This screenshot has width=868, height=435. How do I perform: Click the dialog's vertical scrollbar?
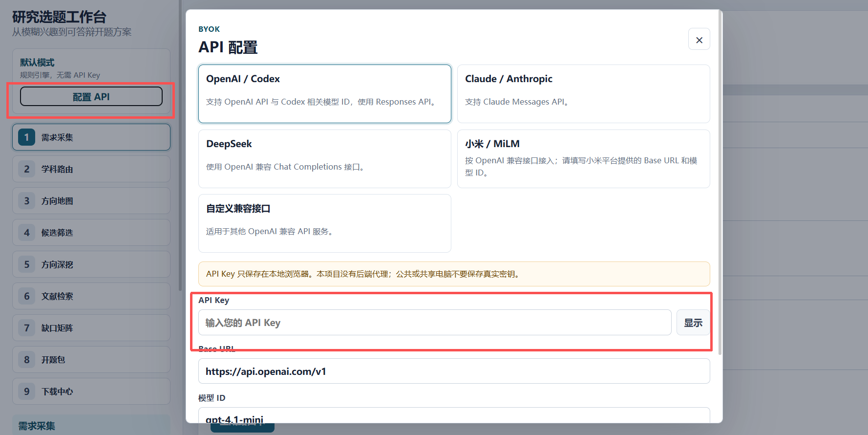point(720,182)
